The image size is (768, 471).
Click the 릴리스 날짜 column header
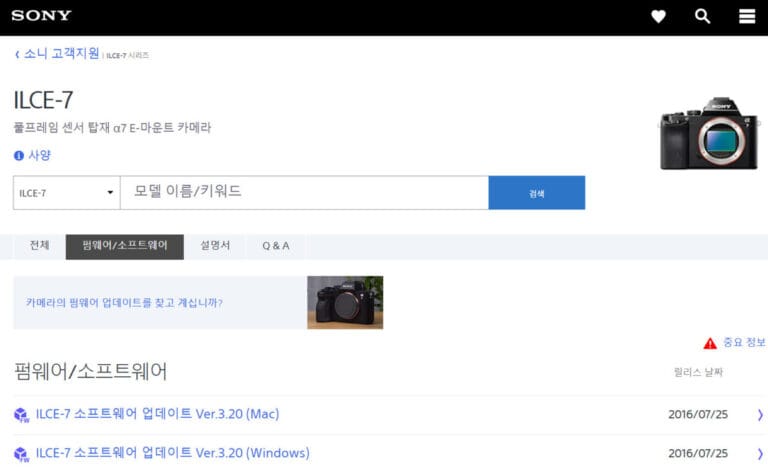point(698,373)
